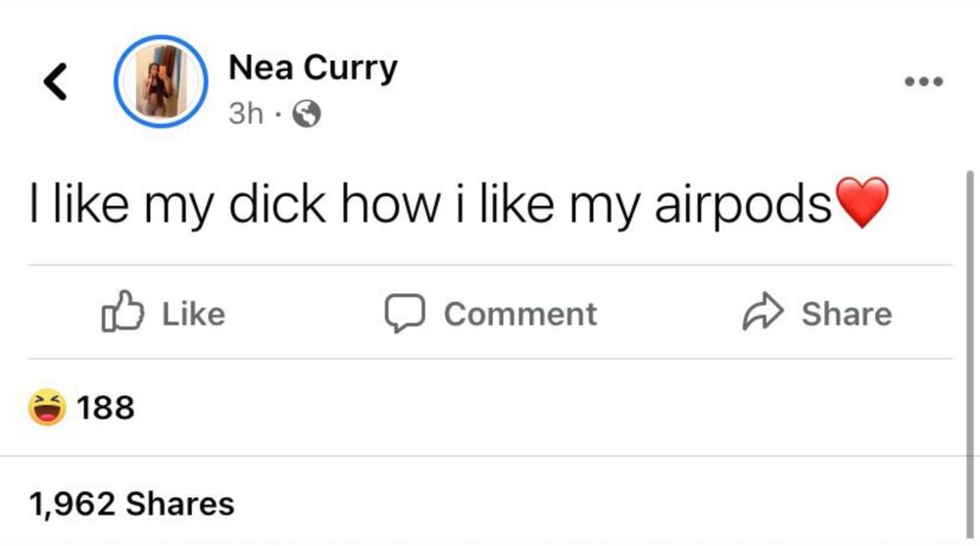The image size is (980, 546).
Task: Go back using the left arrow
Action: [x=56, y=81]
